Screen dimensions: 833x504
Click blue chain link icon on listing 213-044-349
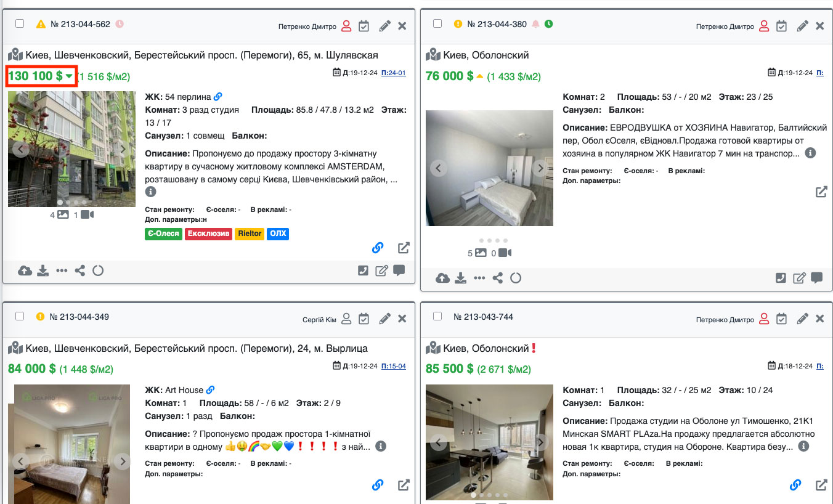coord(378,485)
